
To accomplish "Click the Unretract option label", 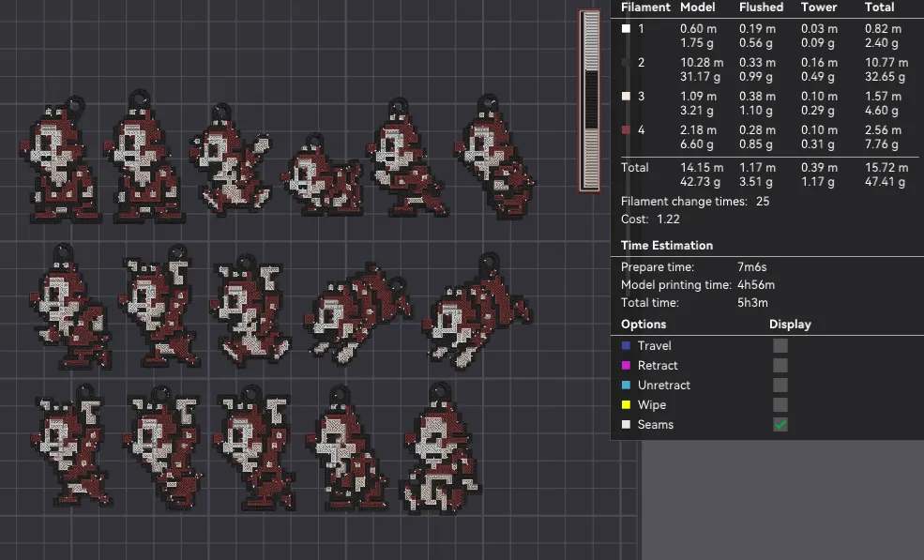I will [663, 385].
